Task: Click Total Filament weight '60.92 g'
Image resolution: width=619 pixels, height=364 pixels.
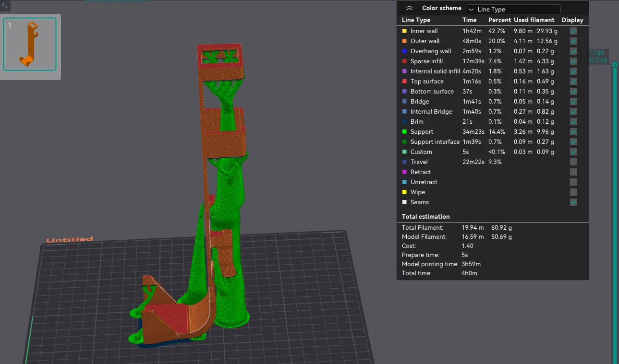Action: (501, 228)
